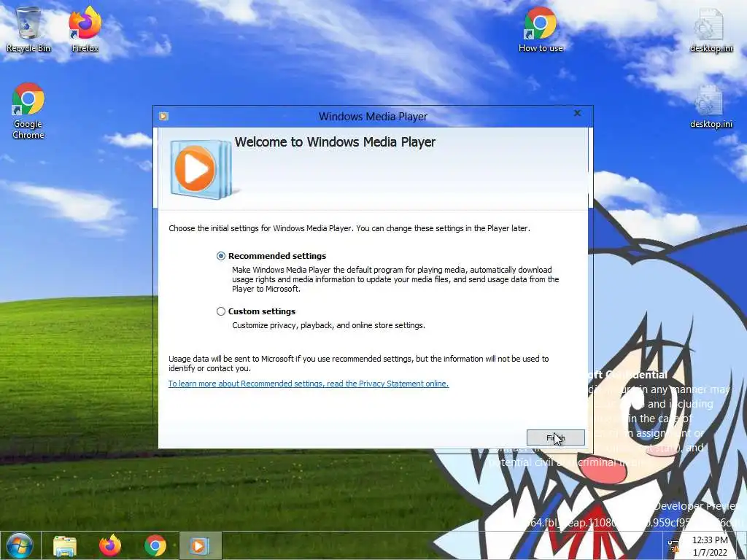
Task: Click the Windows Media Player taskbar button
Action: (x=200, y=545)
